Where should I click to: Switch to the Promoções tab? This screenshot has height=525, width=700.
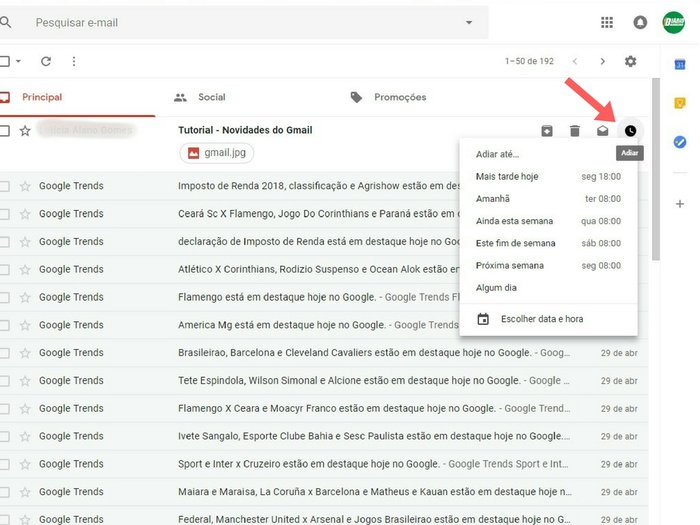pos(388,97)
